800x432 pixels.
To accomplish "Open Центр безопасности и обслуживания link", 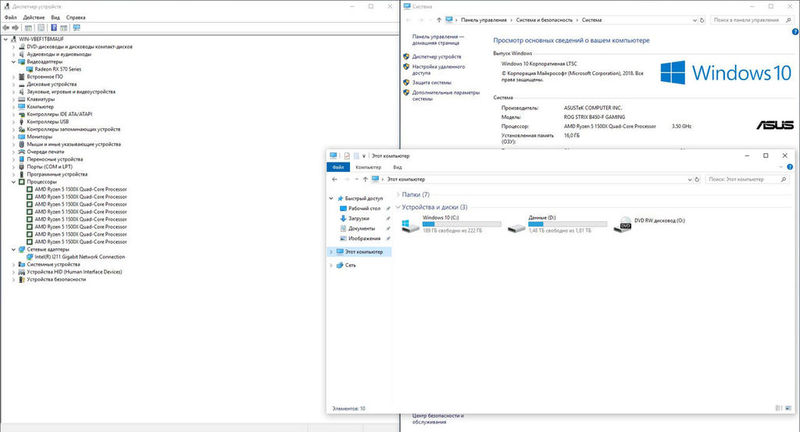I will point(438,419).
